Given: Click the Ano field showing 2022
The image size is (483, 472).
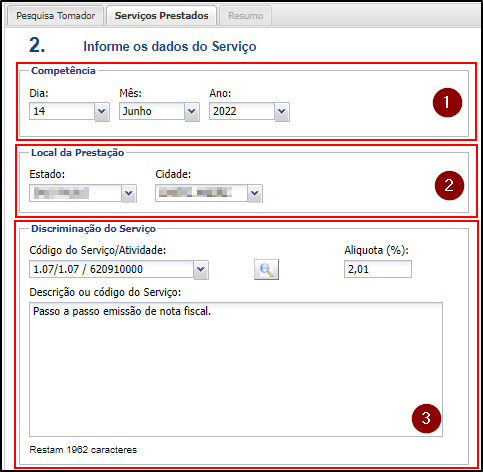Looking at the screenshot, I should [242, 111].
